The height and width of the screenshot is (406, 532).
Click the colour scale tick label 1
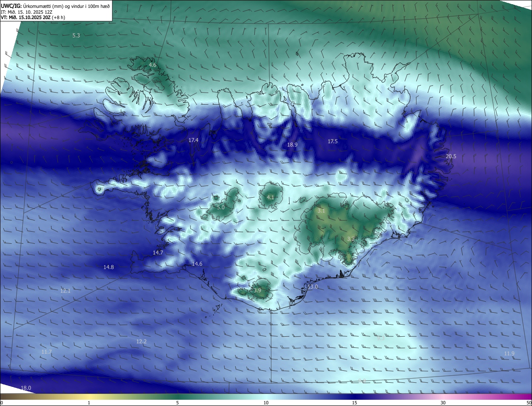tap(89, 403)
